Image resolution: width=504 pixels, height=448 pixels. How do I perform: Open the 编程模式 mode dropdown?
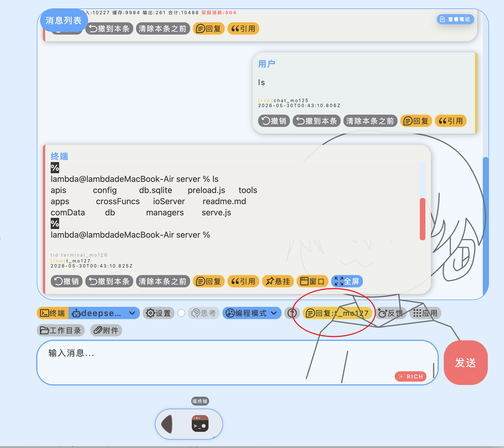tap(252, 313)
